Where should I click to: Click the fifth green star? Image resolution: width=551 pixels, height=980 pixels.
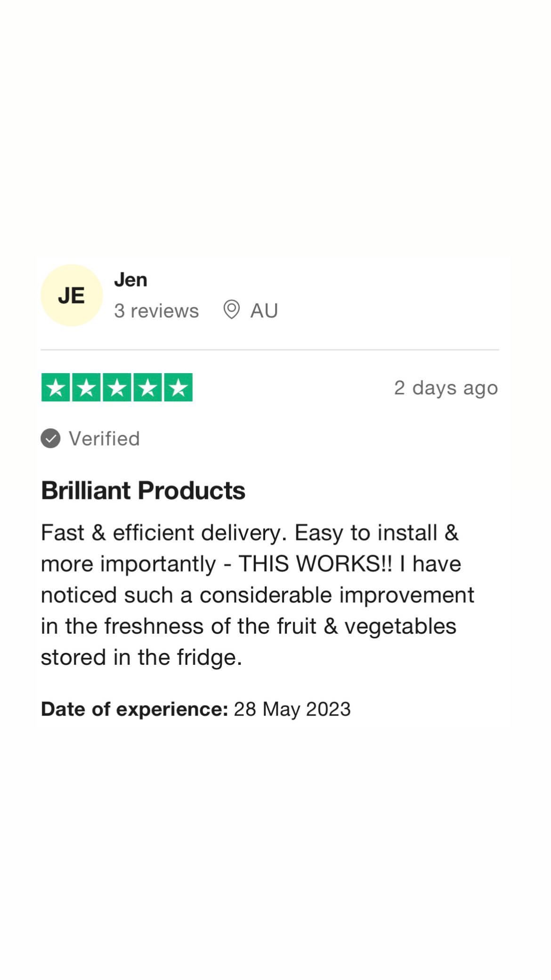tap(178, 387)
